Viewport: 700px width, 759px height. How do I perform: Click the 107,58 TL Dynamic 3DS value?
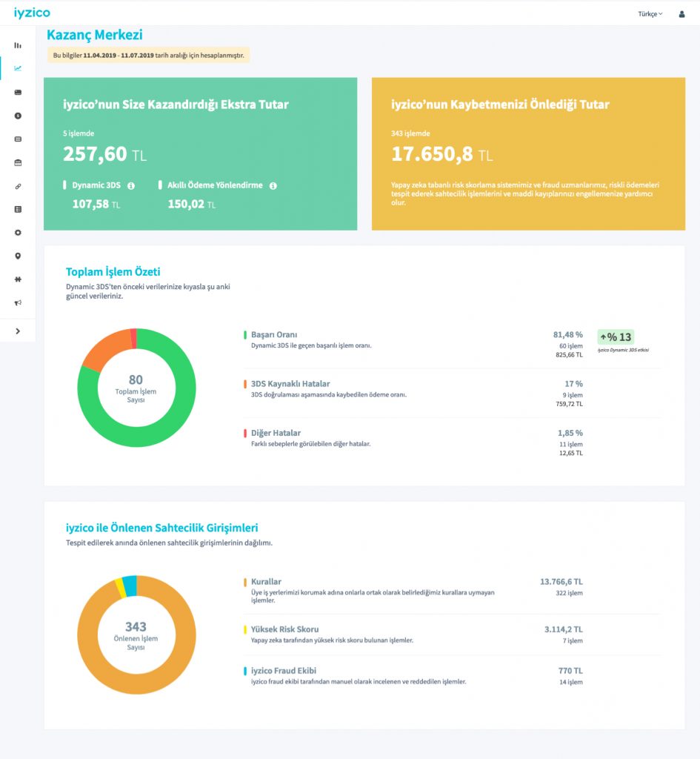(96, 205)
